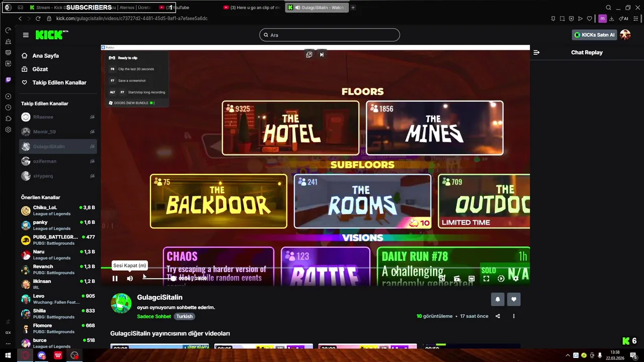
Task: Open the browser sidebar settings gear
Action: click(8, 130)
